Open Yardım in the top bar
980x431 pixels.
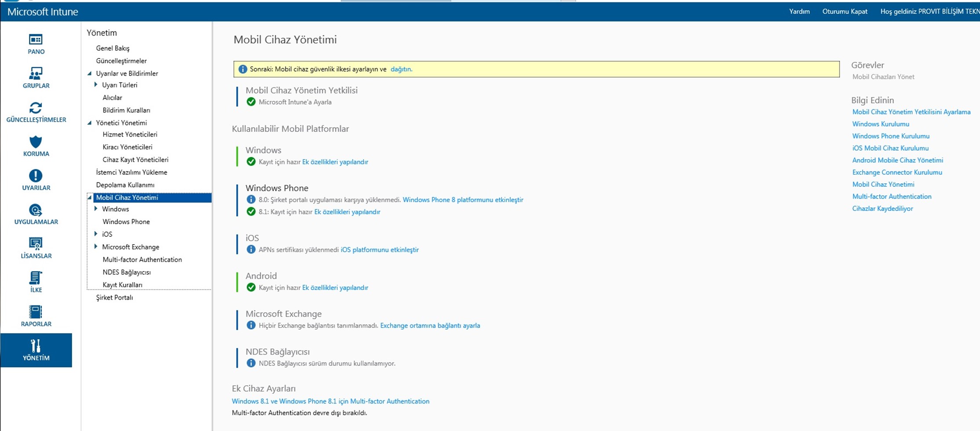[799, 11]
